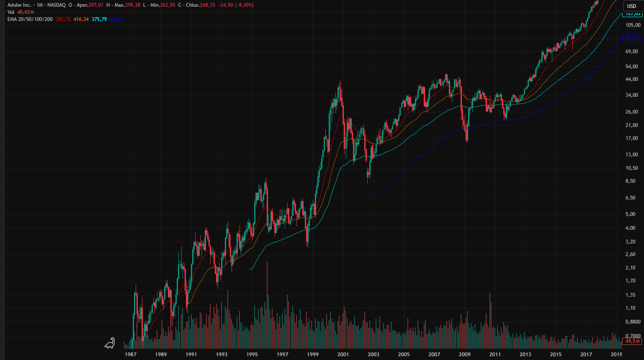644x360 pixels.
Task: Click the low price value 262,95
Action: (167, 5)
